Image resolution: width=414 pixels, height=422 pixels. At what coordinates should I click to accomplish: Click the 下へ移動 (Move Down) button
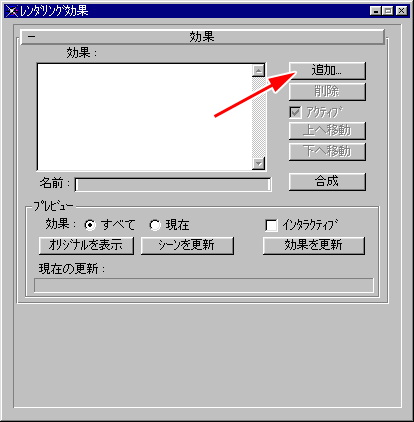(327, 152)
